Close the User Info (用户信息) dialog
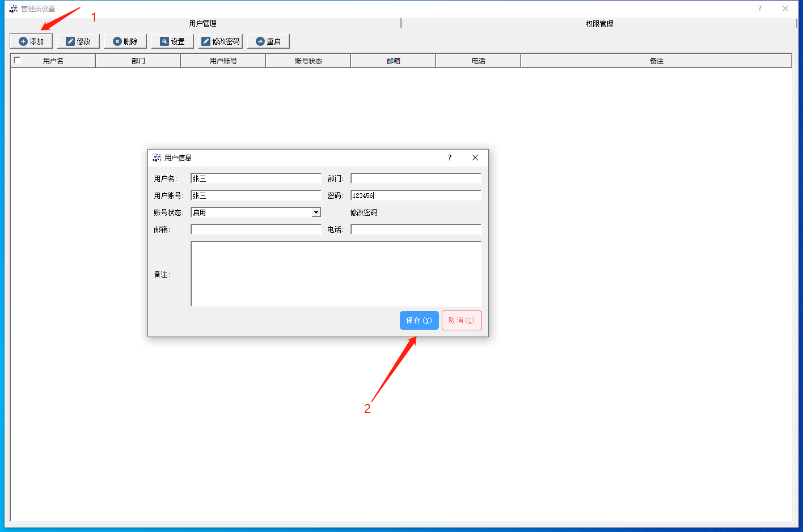The image size is (803, 532). pos(475,158)
